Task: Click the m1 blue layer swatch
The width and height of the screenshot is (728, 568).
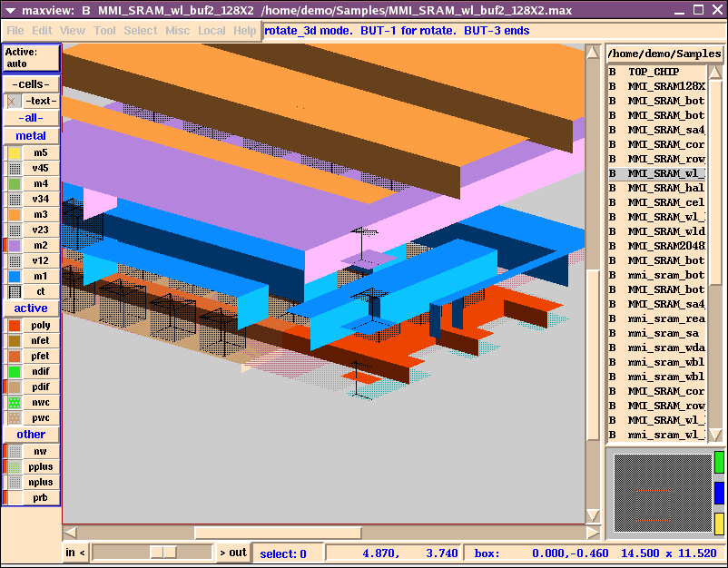Action: click(15, 277)
